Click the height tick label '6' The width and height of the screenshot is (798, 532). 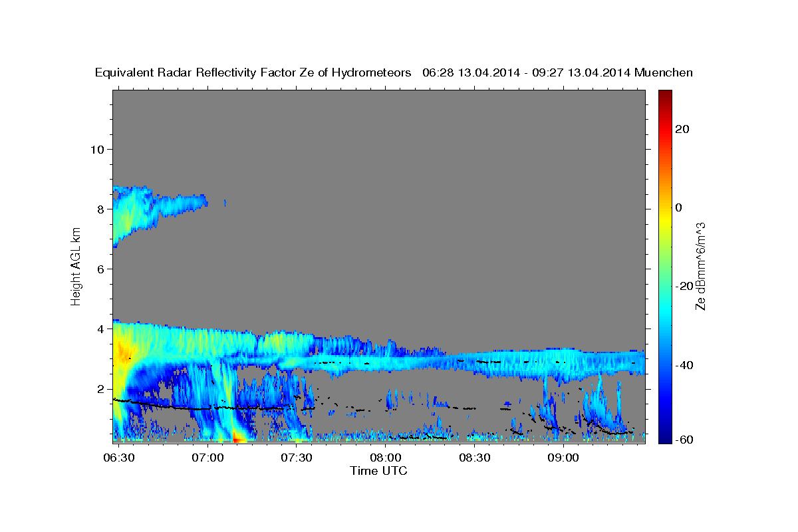click(x=100, y=269)
